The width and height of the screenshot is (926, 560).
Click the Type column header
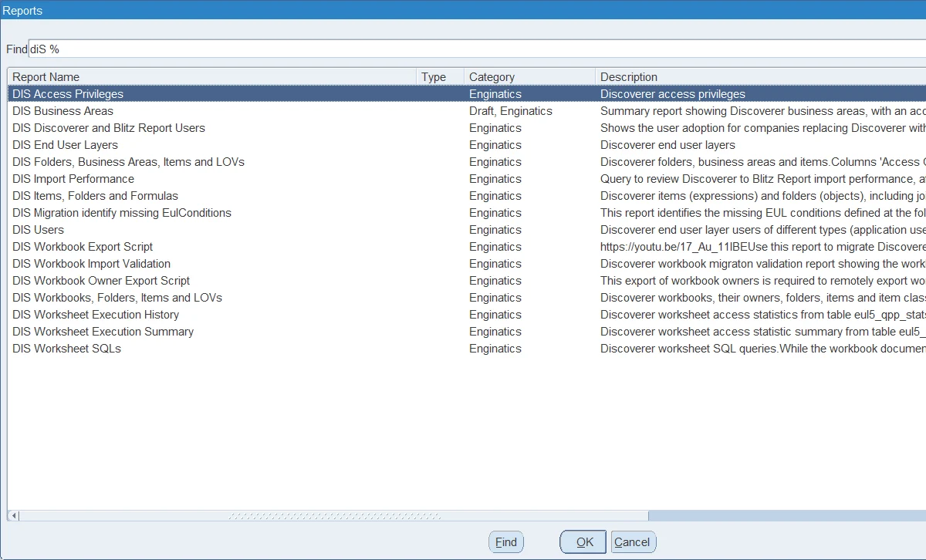[440, 77]
